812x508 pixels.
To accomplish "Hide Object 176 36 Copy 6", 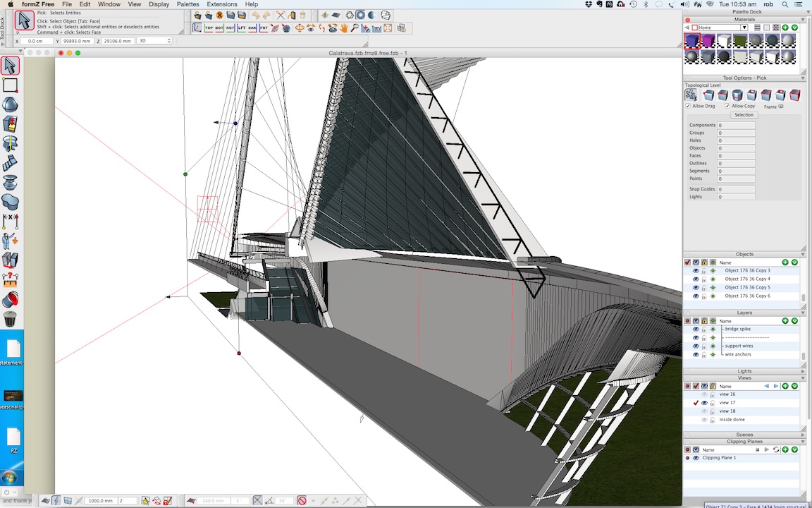I will tap(696, 296).
